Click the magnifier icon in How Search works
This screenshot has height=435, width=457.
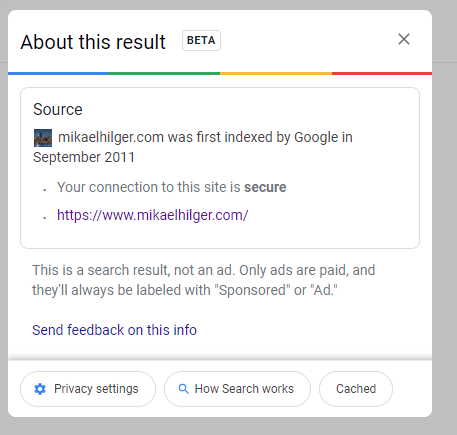point(184,389)
